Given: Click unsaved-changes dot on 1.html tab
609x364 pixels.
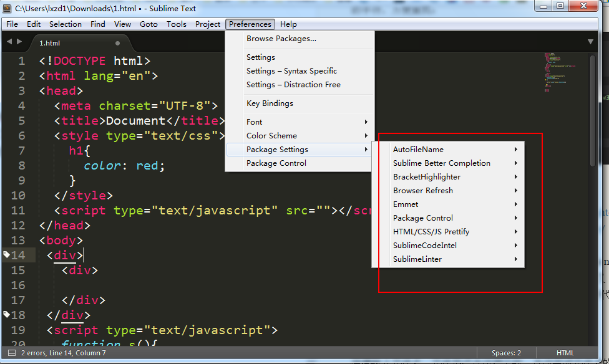Looking at the screenshot, I should click(x=118, y=43).
